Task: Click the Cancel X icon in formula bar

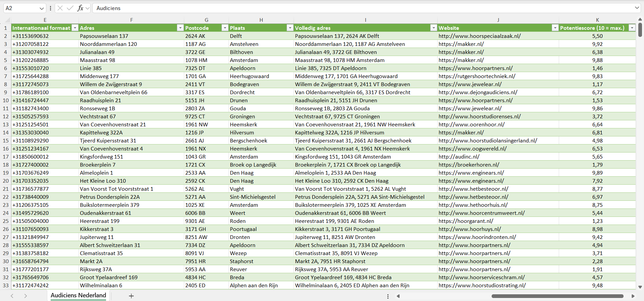Action: pos(60,8)
